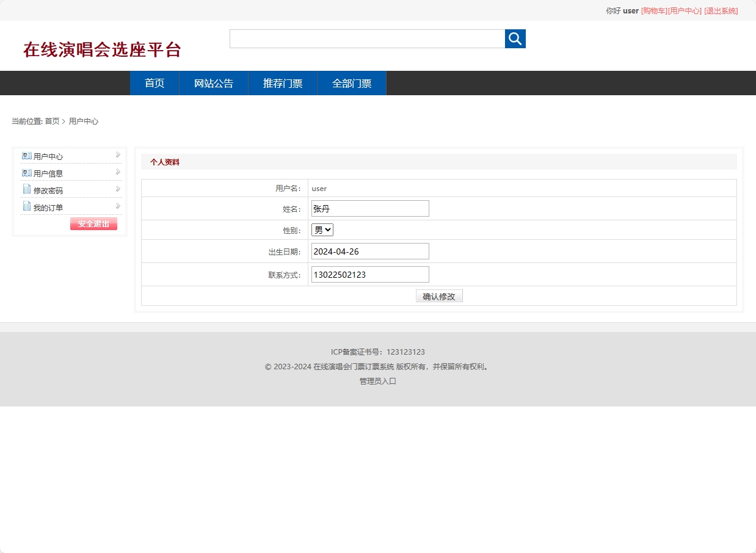Click 首页 in the breadcrumb trail
The height and width of the screenshot is (553, 756).
click(x=52, y=121)
